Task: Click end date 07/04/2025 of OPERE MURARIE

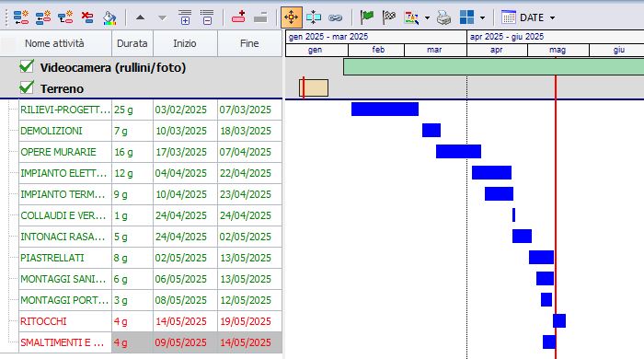Action: tap(249, 152)
